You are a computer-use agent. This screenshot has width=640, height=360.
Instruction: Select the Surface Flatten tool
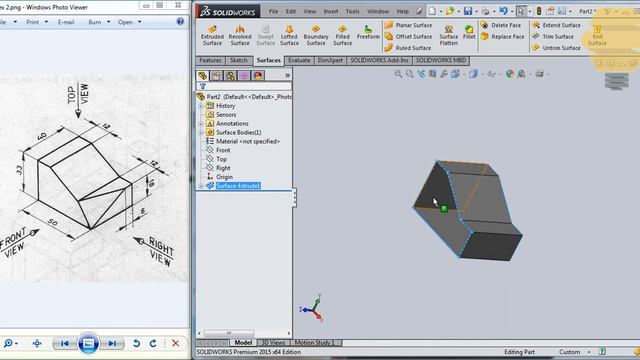click(x=449, y=35)
